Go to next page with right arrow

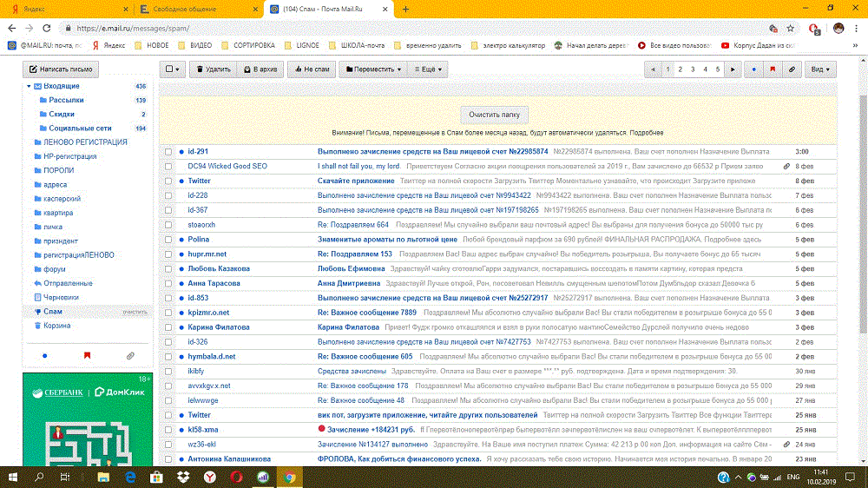coord(733,69)
